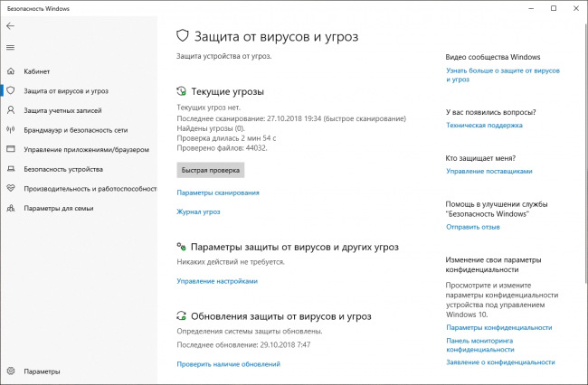
Task: Open the hamburger navigation menu
Action: point(11,48)
